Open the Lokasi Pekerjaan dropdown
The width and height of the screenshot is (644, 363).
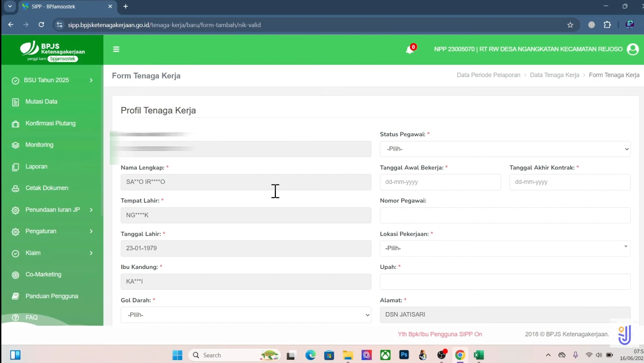[x=505, y=248]
